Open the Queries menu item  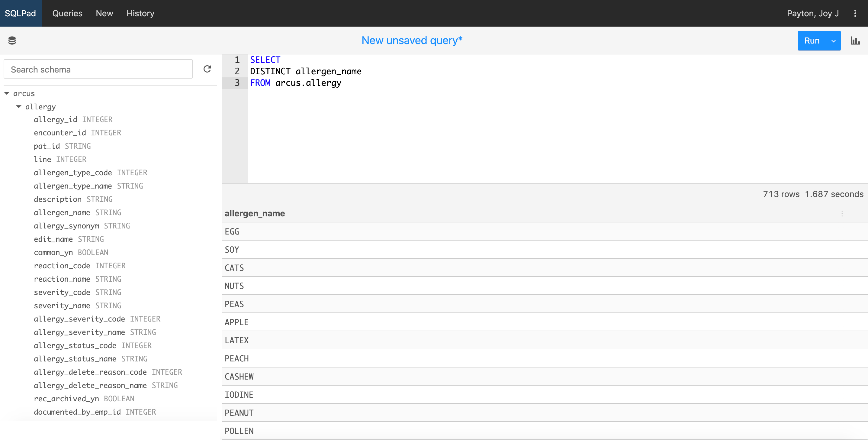coord(67,13)
